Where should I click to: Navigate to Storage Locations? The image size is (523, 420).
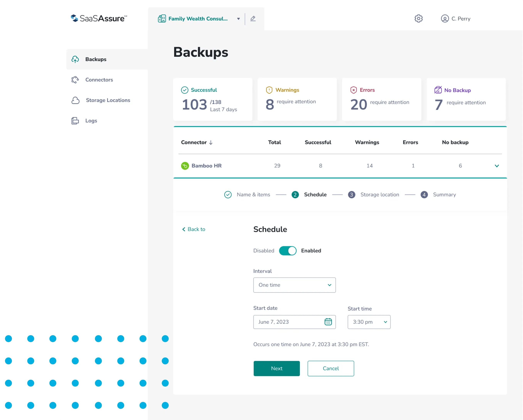(x=108, y=100)
